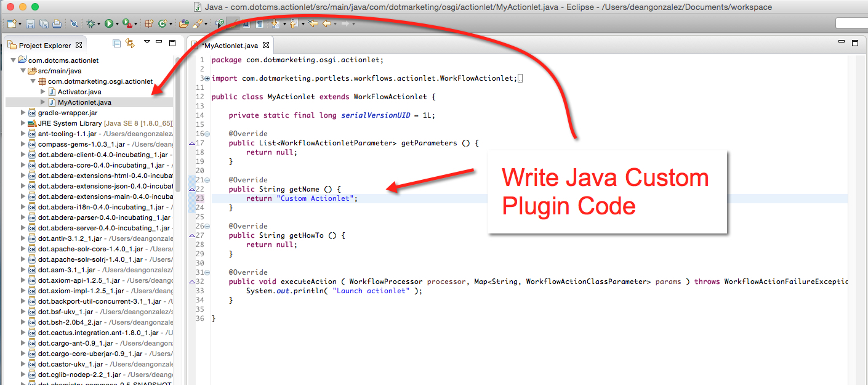Click the New Java Class icon
This screenshot has width=868, height=385.
click(163, 24)
